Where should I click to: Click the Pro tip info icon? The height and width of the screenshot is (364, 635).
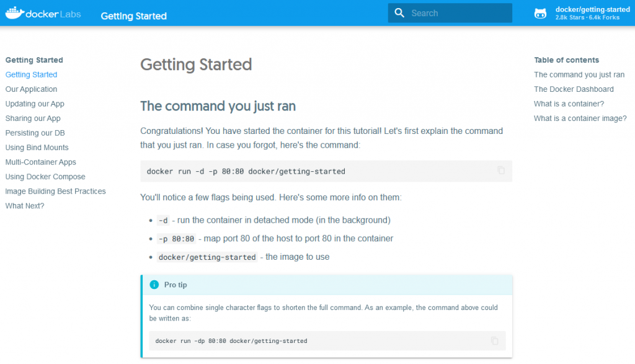tap(154, 285)
